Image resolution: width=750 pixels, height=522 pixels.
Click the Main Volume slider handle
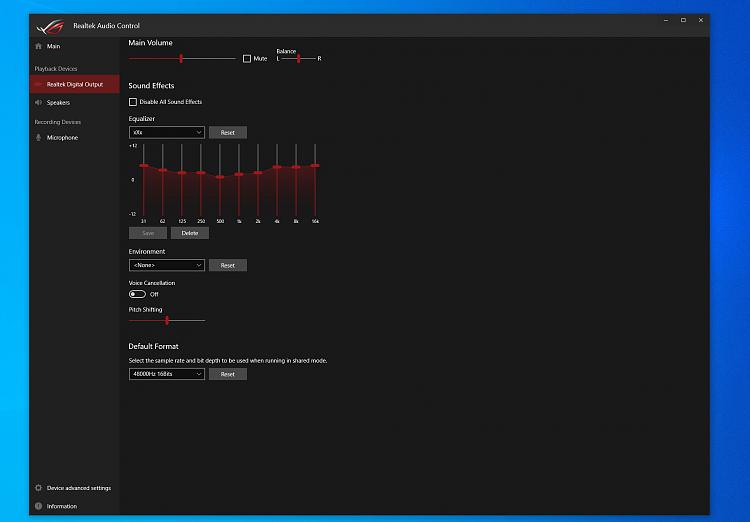181,58
